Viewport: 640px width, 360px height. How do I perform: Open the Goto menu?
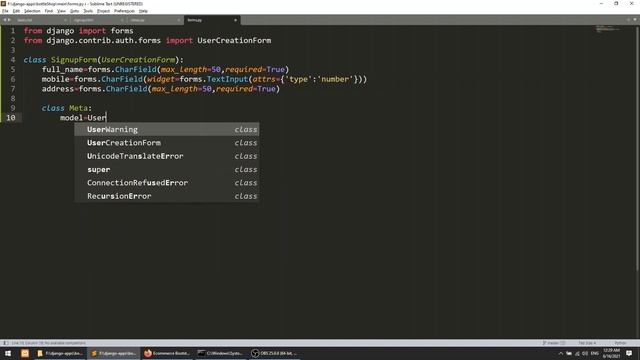point(74,11)
